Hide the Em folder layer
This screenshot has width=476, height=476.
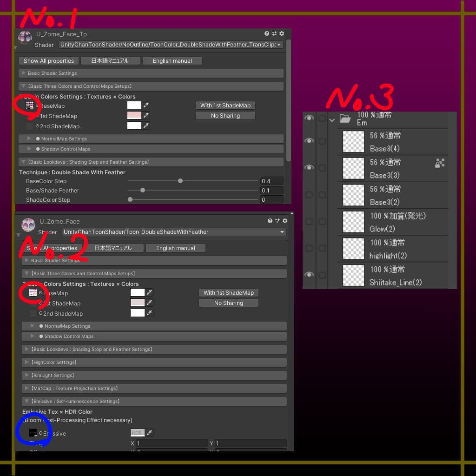click(x=309, y=118)
